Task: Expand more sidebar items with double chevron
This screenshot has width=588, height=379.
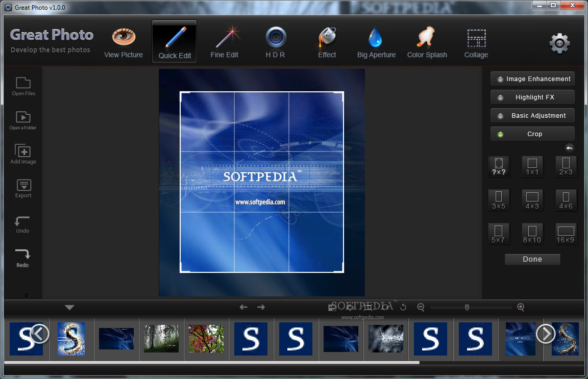Action: click(x=26, y=295)
